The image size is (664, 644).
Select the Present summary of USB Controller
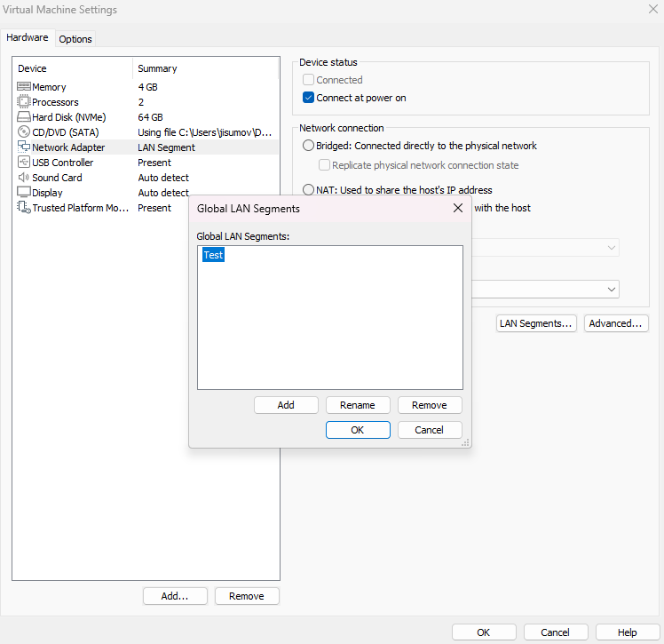[154, 163]
